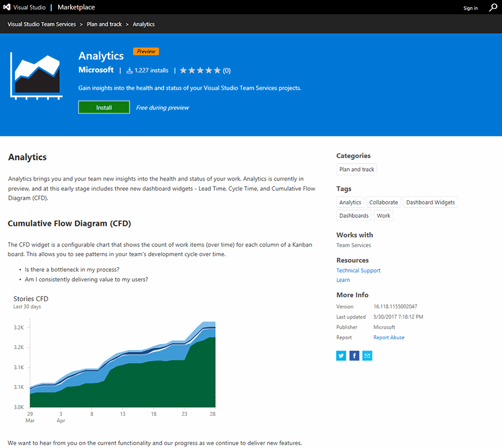Viewport: 502px width, 448px height.
Task: Click the Publisher value 'Microsoft' in More Info
Action: click(384, 327)
